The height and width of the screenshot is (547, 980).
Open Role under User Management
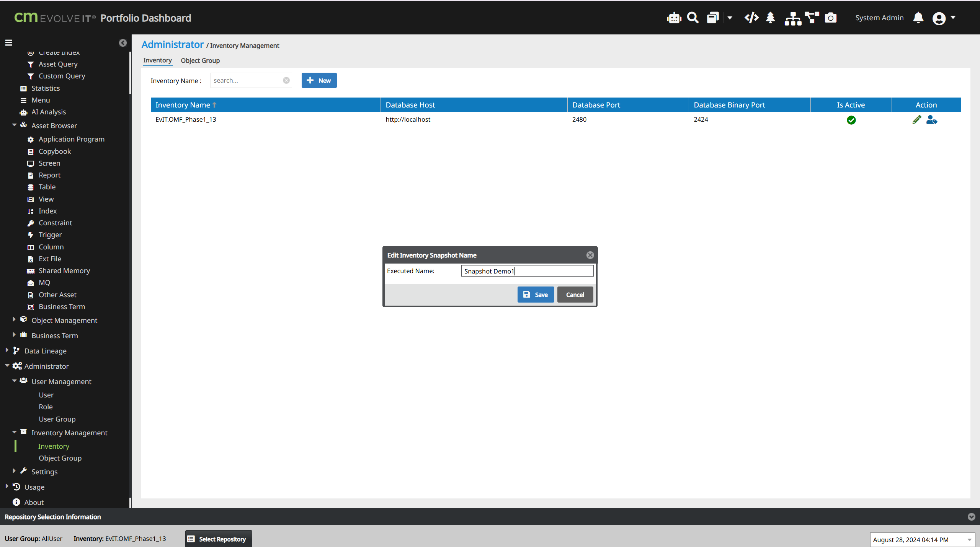(x=46, y=407)
